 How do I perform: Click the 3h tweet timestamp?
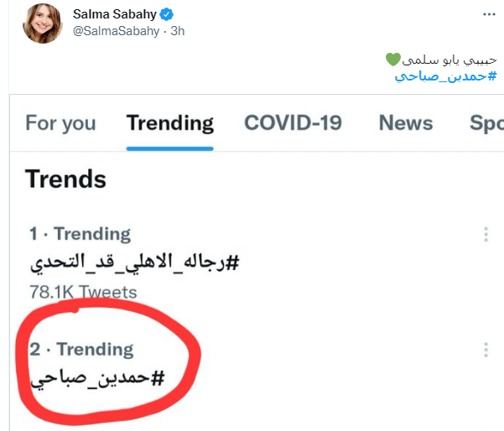176,32
